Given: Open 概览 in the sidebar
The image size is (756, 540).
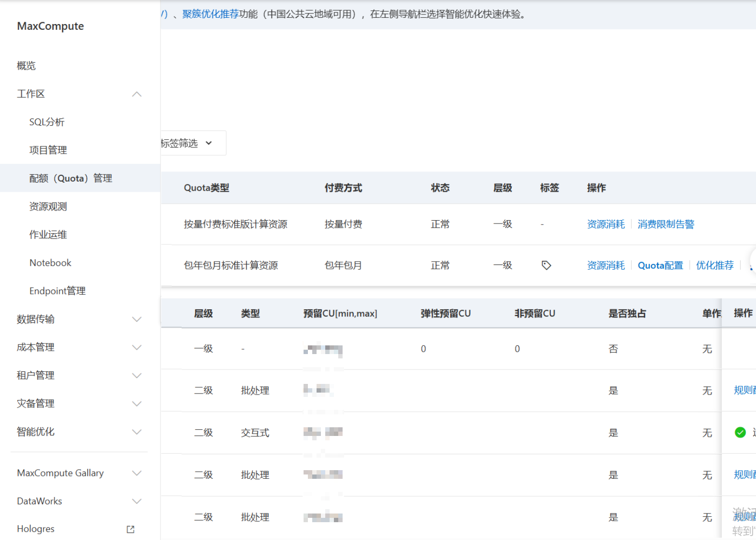Looking at the screenshot, I should pyautogui.click(x=26, y=66).
